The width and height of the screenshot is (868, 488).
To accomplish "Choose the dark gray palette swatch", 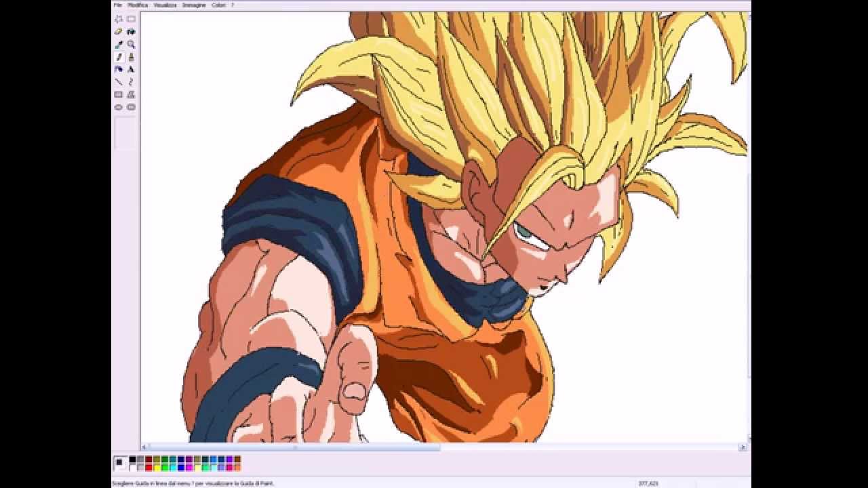I will tap(140, 459).
